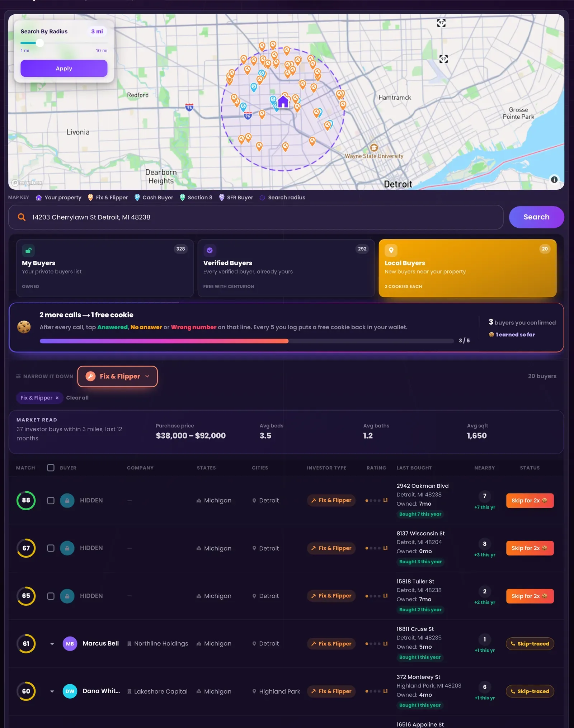The height and width of the screenshot is (728, 574).
Task: Expand the Dana Whit row details
Action: pos(52,691)
